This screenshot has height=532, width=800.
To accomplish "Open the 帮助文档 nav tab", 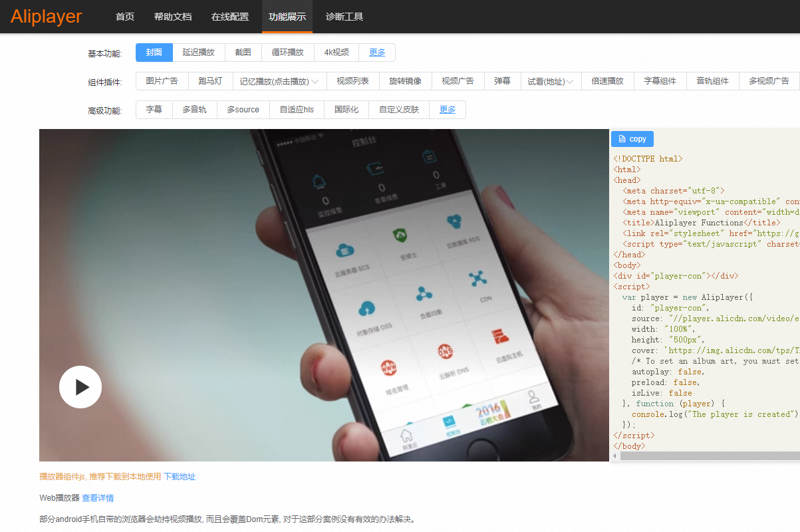I will click(x=173, y=17).
